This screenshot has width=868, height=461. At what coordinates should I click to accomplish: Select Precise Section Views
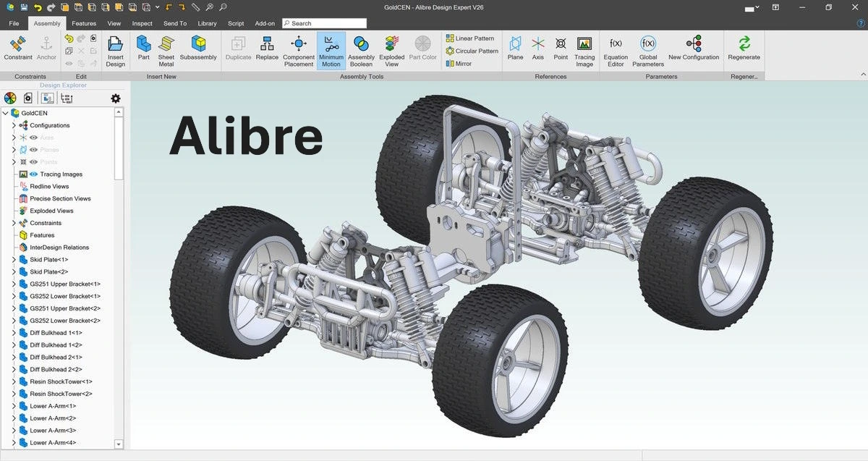coord(60,198)
